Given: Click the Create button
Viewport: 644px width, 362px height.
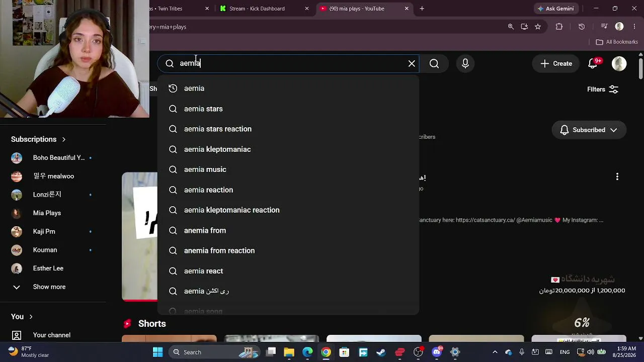Looking at the screenshot, I should (556, 63).
